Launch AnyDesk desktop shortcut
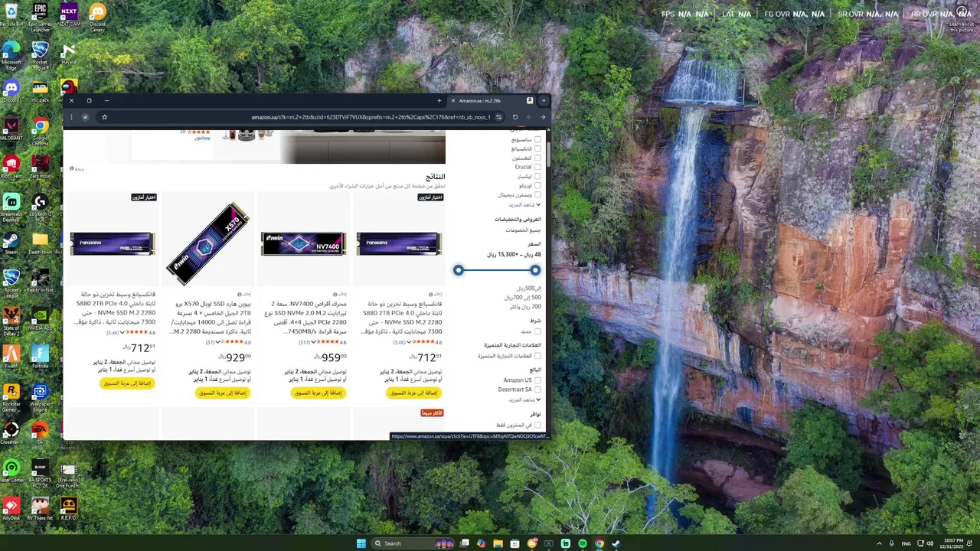This screenshot has width=980, height=551. pyautogui.click(x=11, y=510)
